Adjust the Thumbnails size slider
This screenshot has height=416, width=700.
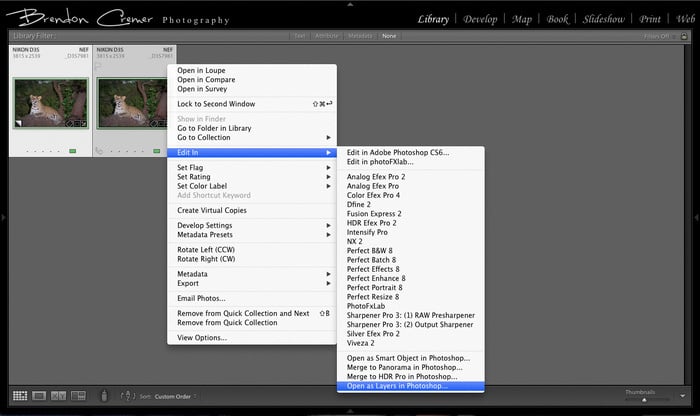[x=644, y=399]
